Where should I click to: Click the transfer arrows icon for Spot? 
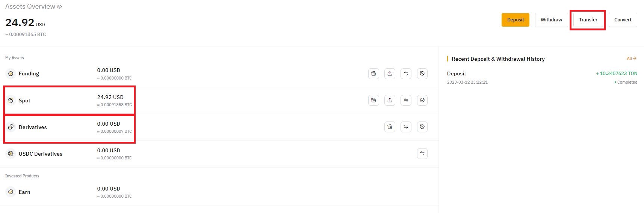[406, 100]
